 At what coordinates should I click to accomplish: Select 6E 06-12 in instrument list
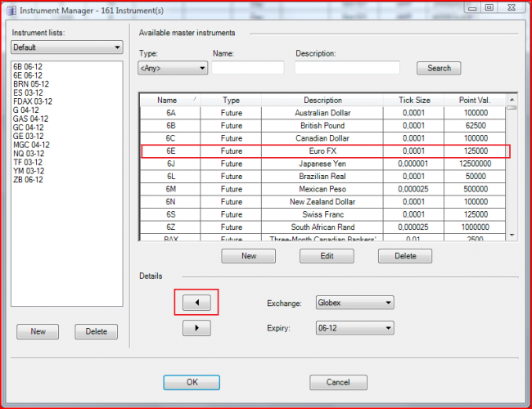coord(28,75)
